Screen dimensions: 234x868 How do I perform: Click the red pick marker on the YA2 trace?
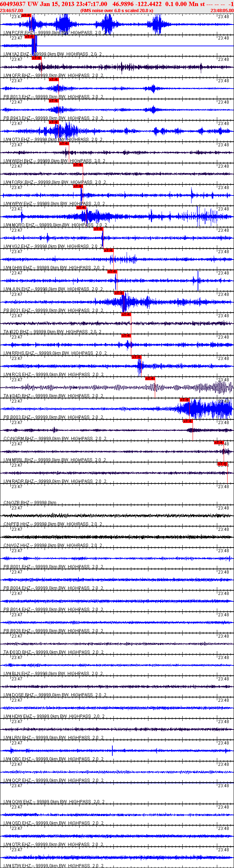30,37
